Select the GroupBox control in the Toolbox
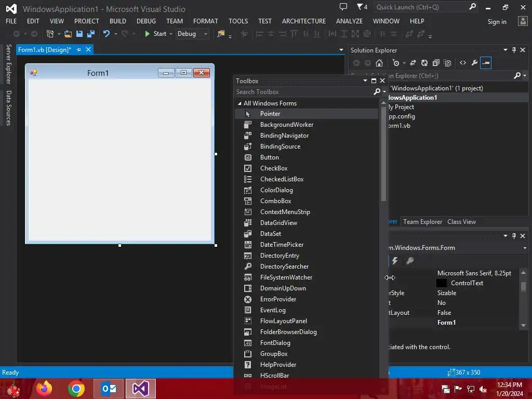 coord(307,353)
